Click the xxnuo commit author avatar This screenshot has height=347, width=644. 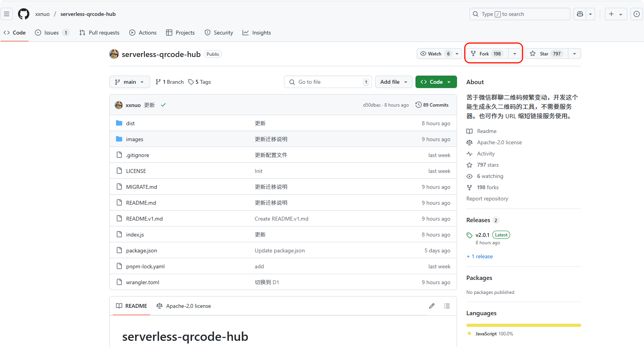point(119,105)
